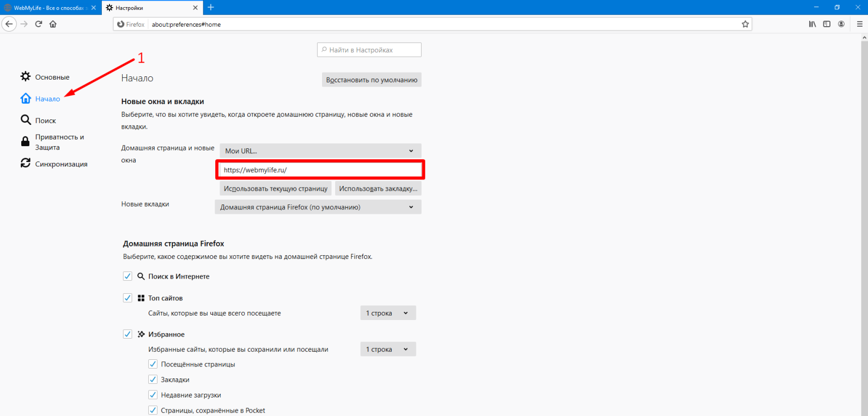Click the house icon beside Начало
This screenshot has height=416, width=868.
pos(26,98)
